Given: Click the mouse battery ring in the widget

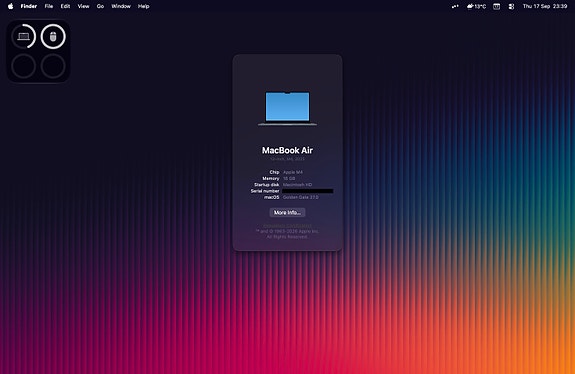Looking at the screenshot, I should 53,36.
